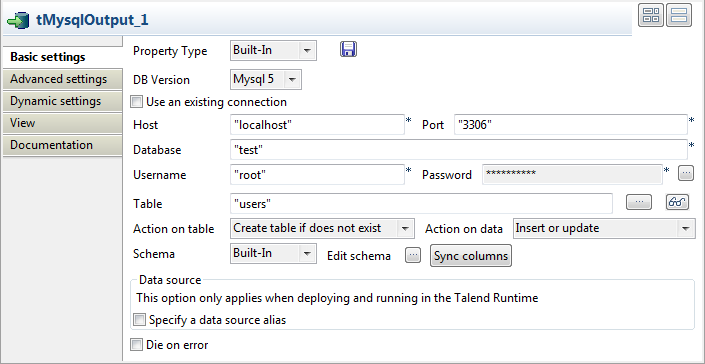Click the "Action on data" label
Image resolution: width=705 pixels, height=364 pixels.
point(464,229)
